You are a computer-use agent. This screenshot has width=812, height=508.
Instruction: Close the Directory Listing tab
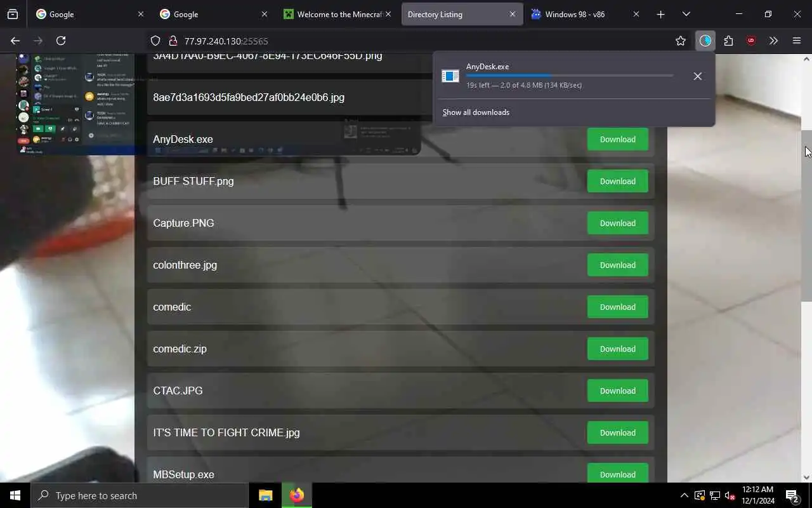point(513,14)
